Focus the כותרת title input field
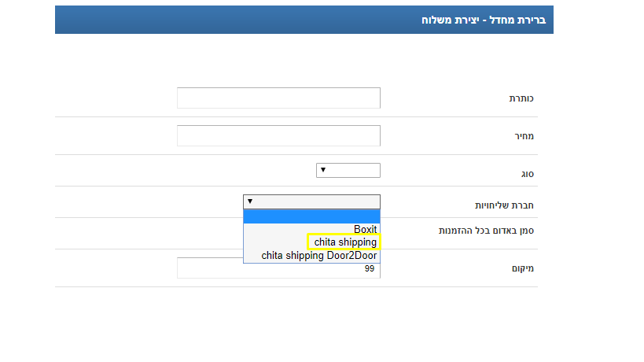 click(x=278, y=98)
